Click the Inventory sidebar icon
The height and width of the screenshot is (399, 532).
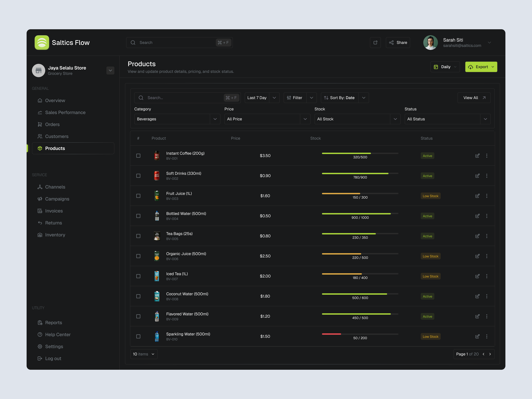40,235
